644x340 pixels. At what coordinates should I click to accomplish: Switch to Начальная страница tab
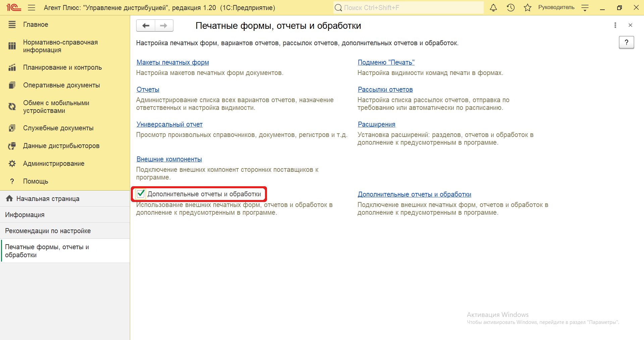(x=48, y=199)
